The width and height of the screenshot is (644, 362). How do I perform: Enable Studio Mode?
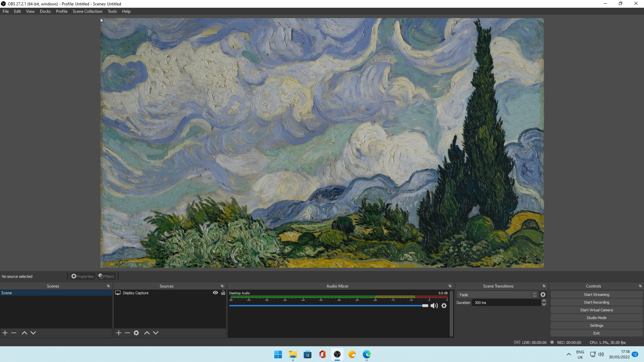(596, 318)
